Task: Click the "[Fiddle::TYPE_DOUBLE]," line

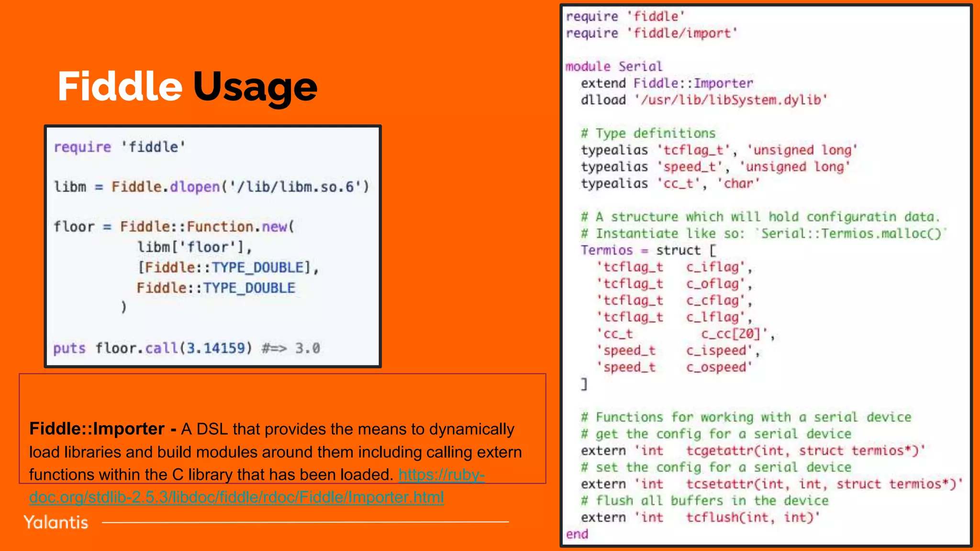Action: 228,267
